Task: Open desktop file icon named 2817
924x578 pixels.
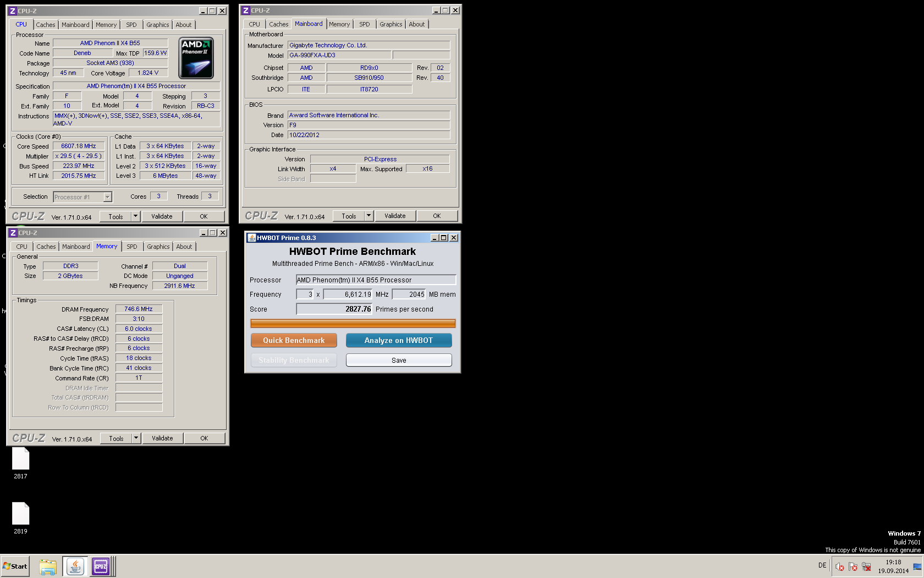Action: (x=20, y=463)
